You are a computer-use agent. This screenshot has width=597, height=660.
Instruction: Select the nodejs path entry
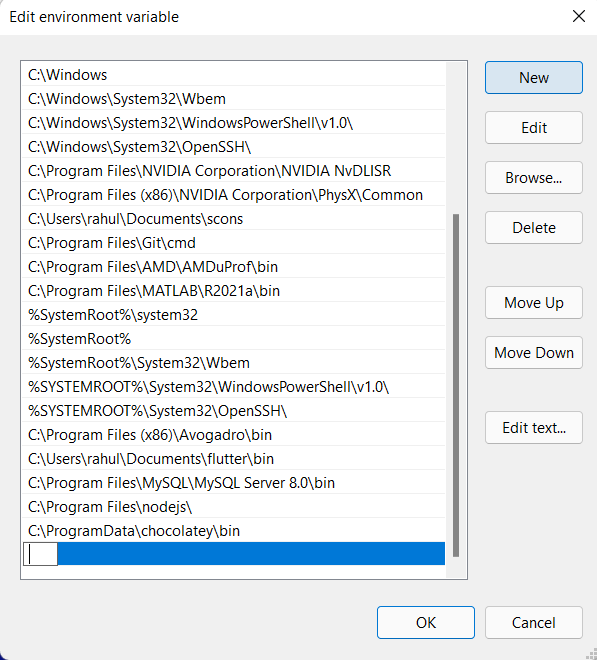[x=234, y=507]
